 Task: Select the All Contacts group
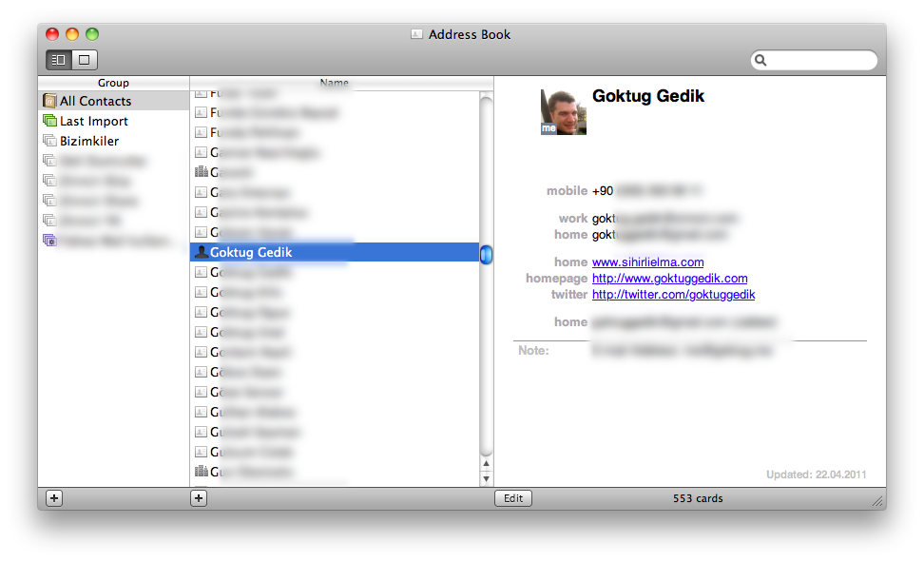pyautogui.click(x=95, y=101)
